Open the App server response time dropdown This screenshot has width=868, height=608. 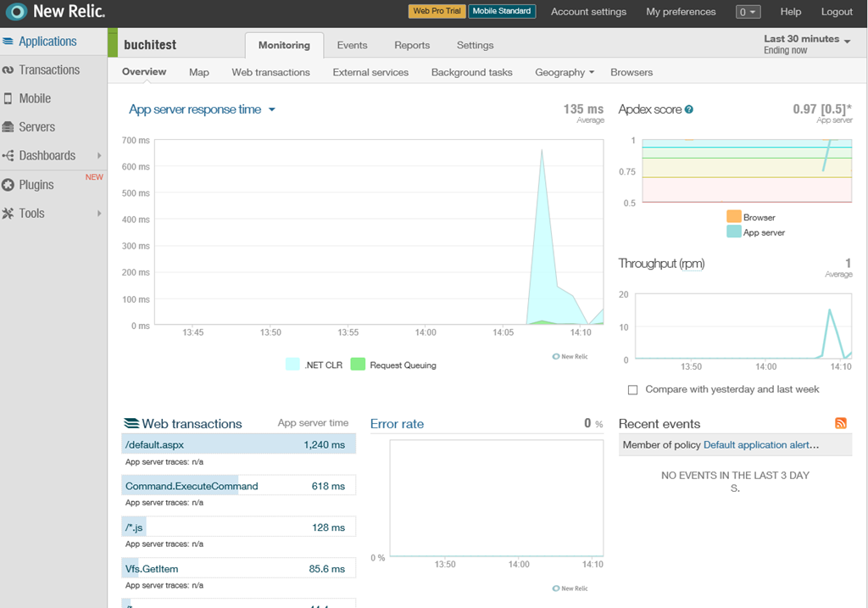[271, 110]
